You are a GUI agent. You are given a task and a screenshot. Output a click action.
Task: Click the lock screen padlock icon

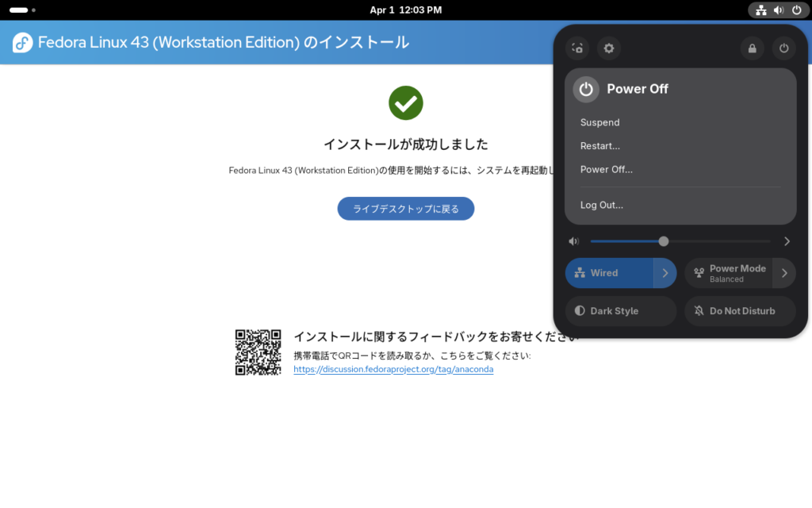752,48
